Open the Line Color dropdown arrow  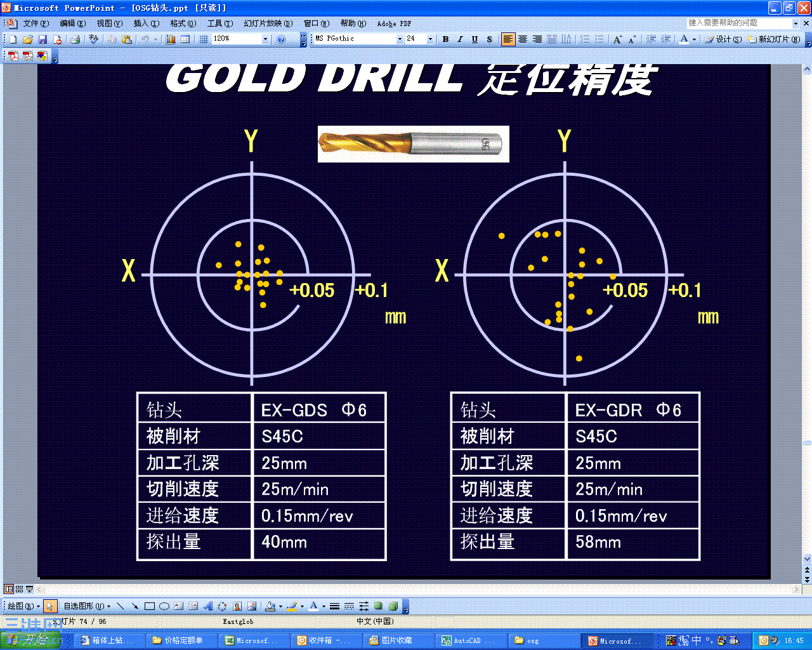(302, 606)
